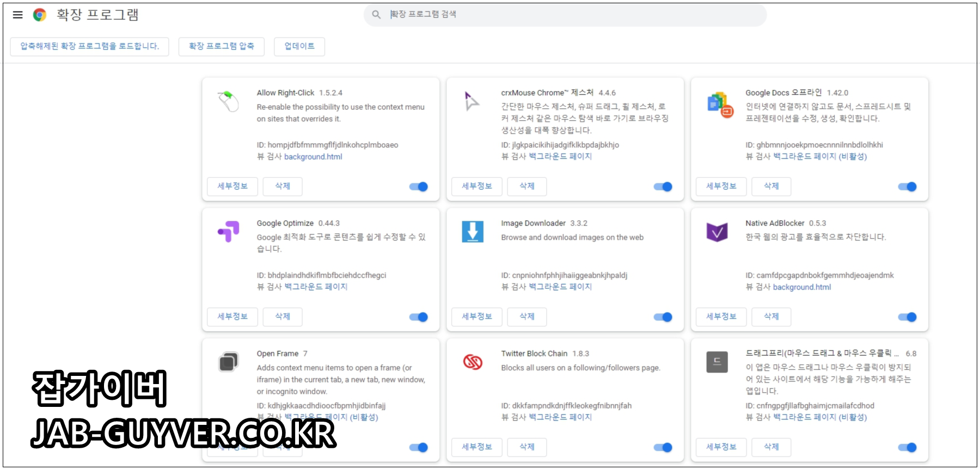Image resolution: width=980 pixels, height=470 pixels.
Task: Toggle off Open Frame extension
Action: pyautogui.click(x=419, y=447)
